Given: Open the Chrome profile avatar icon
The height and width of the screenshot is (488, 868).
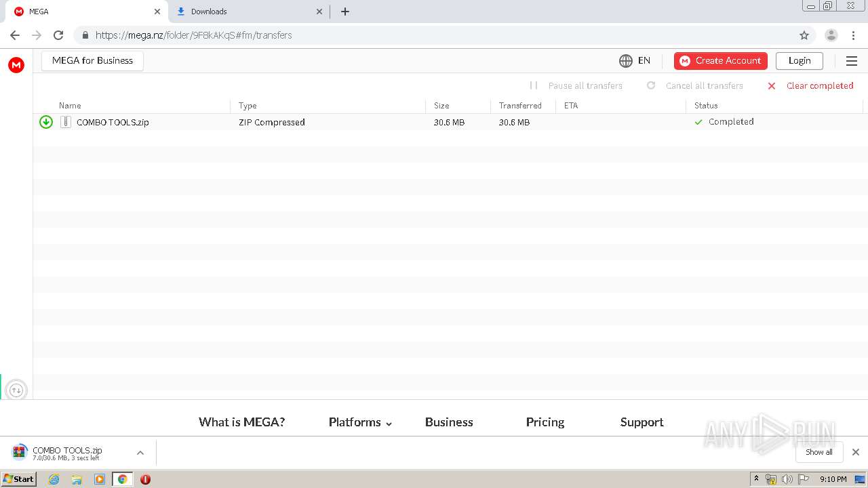Looking at the screenshot, I should point(831,35).
